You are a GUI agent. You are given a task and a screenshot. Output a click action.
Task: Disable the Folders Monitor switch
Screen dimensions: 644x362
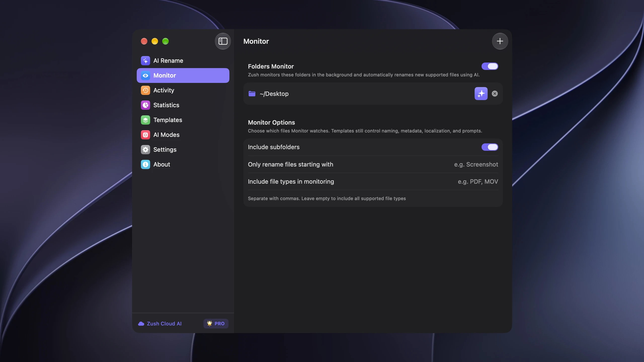490,66
